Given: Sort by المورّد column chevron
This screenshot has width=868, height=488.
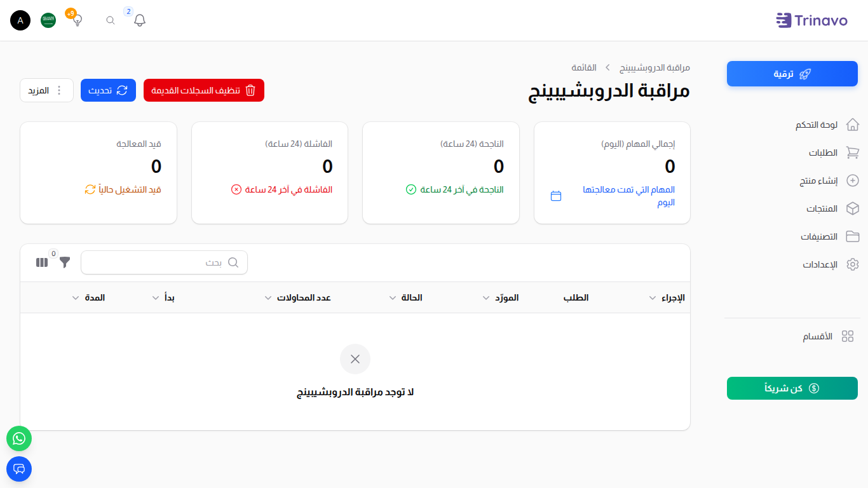Looking at the screenshot, I should click(x=486, y=298).
